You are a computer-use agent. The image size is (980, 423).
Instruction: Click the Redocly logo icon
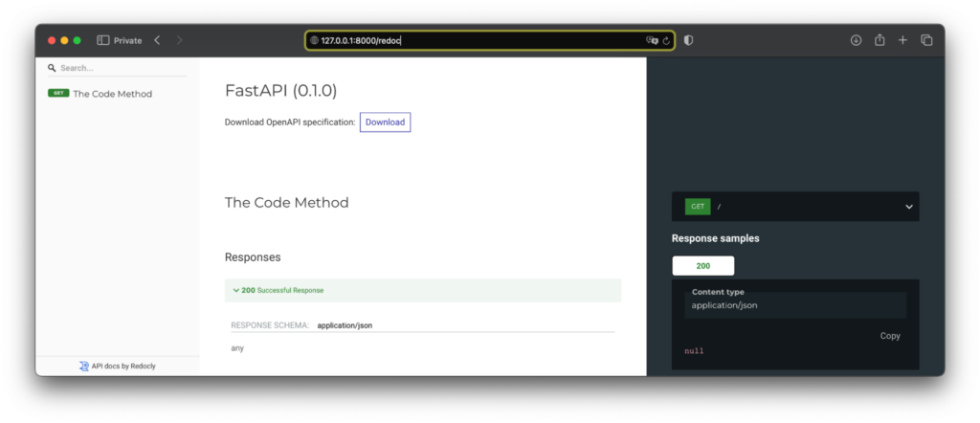coord(84,367)
